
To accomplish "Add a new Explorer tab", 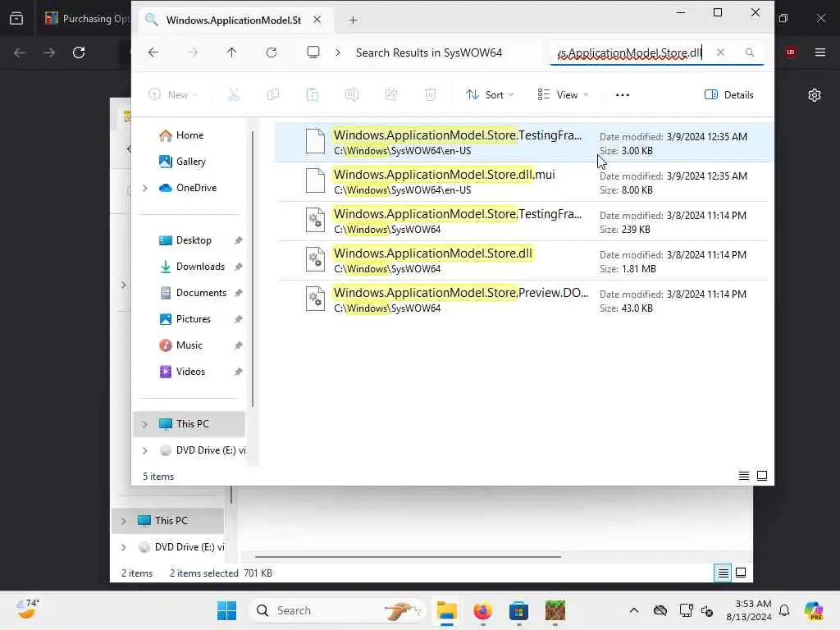I will [353, 21].
